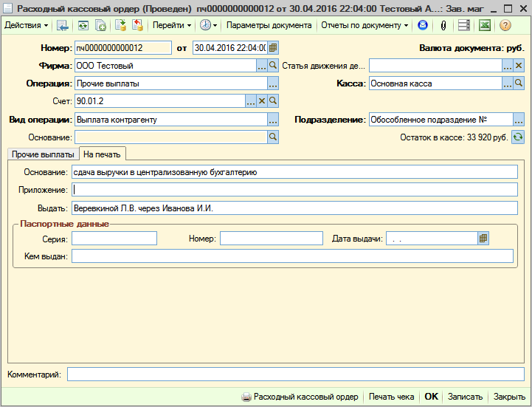
Task: Open Касса selection ellipsis button
Action: [507, 83]
